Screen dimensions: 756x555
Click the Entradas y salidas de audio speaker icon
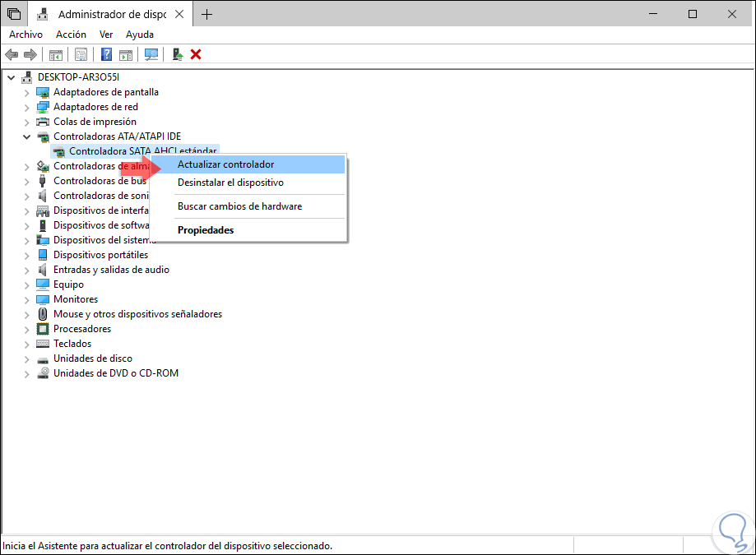(x=43, y=270)
